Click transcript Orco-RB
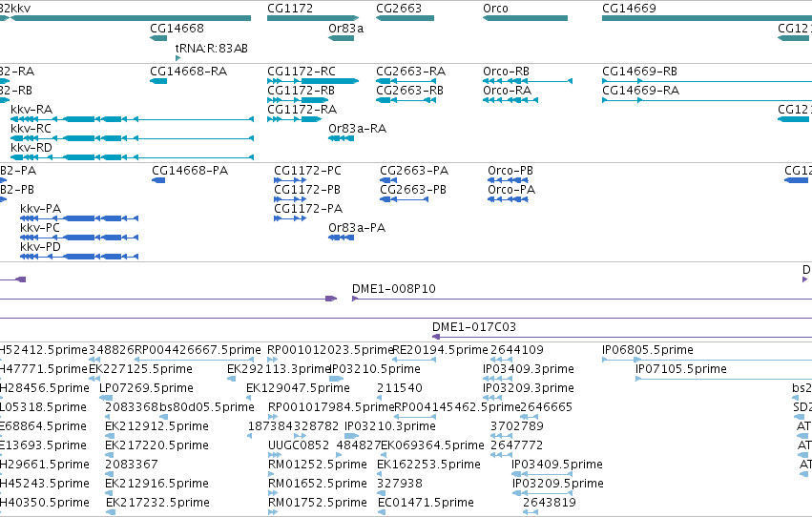 pyautogui.click(x=506, y=72)
